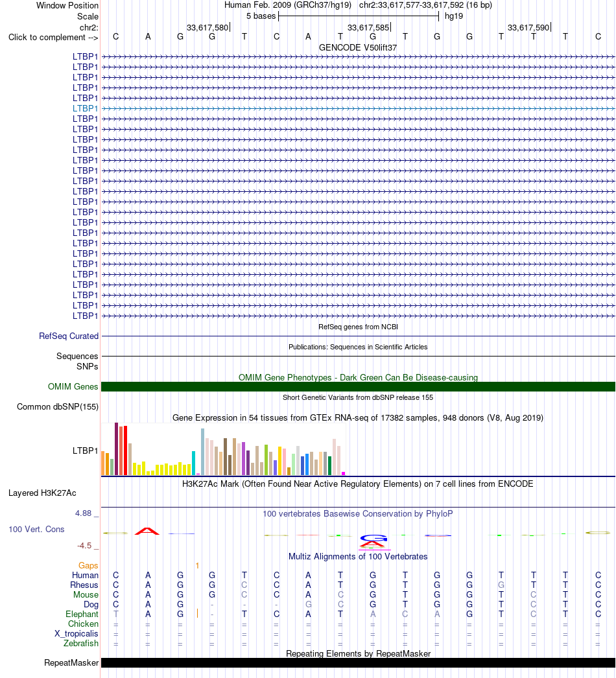Click the orange gap count '1' in Gaps row
The height and width of the screenshot is (678, 616).
[197, 566]
